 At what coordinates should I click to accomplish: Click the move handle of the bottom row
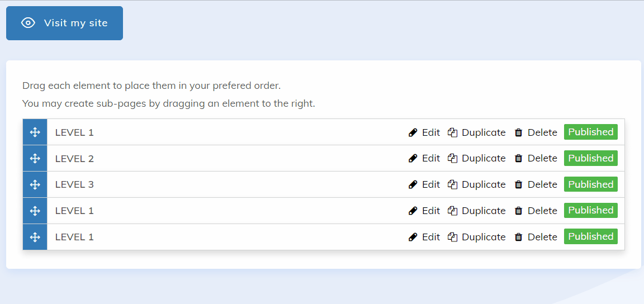pyautogui.click(x=35, y=237)
